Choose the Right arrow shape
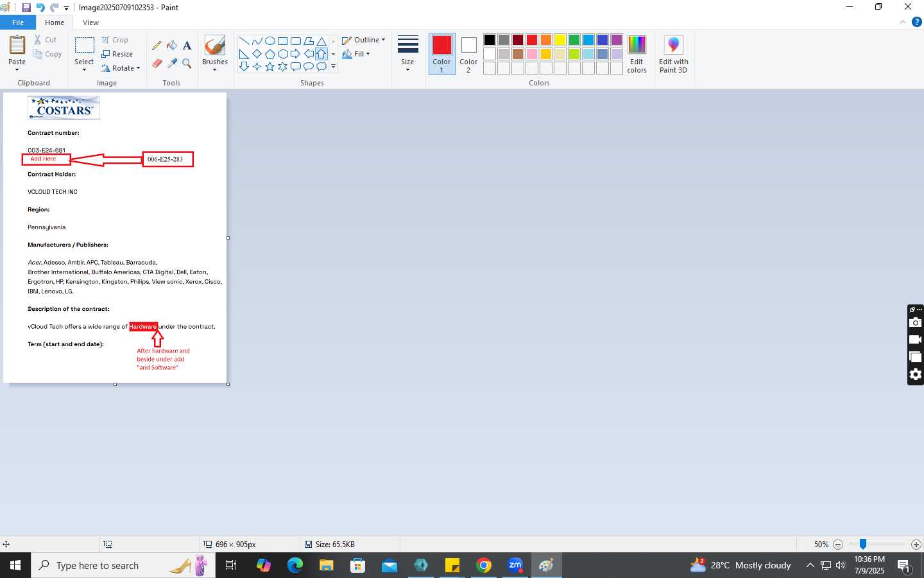 [x=295, y=54]
